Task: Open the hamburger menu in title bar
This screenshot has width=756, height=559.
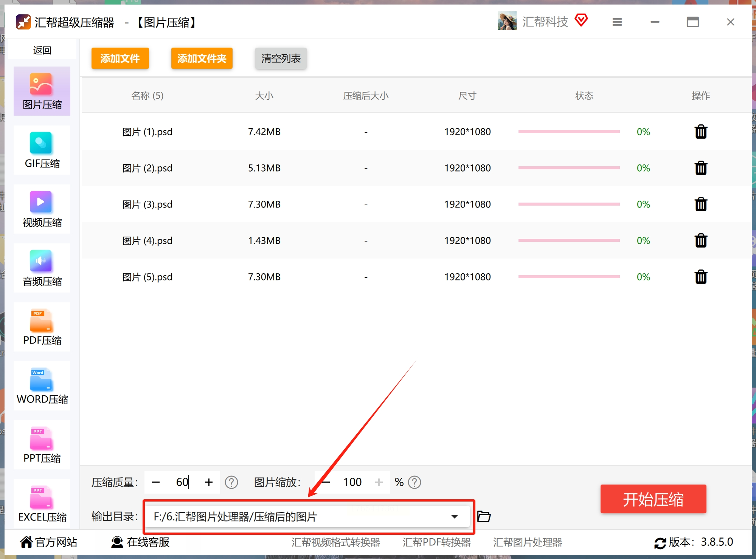Action: point(617,22)
